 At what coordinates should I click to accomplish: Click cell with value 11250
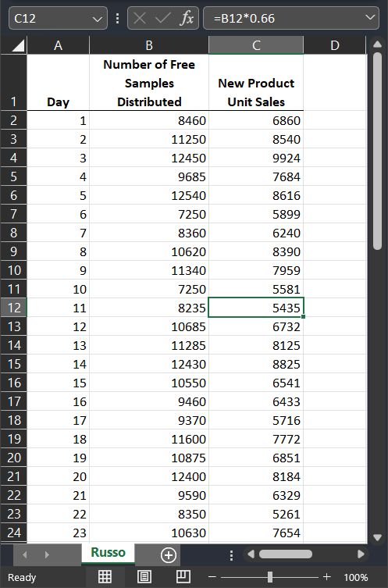[149, 139]
